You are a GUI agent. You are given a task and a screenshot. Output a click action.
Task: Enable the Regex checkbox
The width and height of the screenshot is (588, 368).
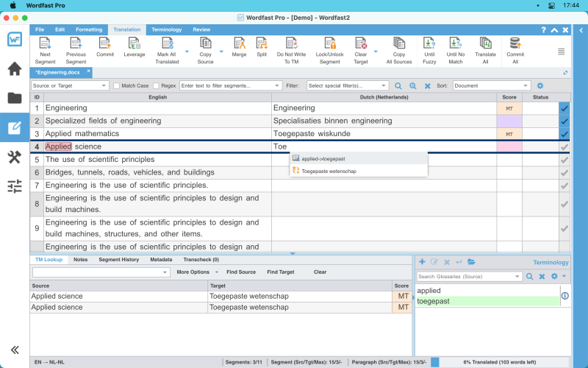pyautogui.click(x=156, y=85)
